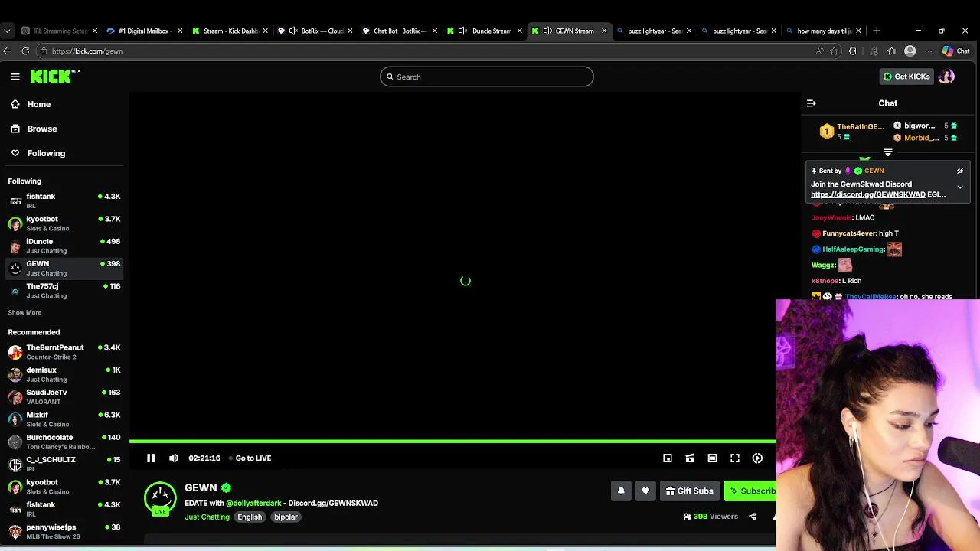Click TheRatInGE top gifter entry
Screen dimensions: 980x551
tap(851, 132)
